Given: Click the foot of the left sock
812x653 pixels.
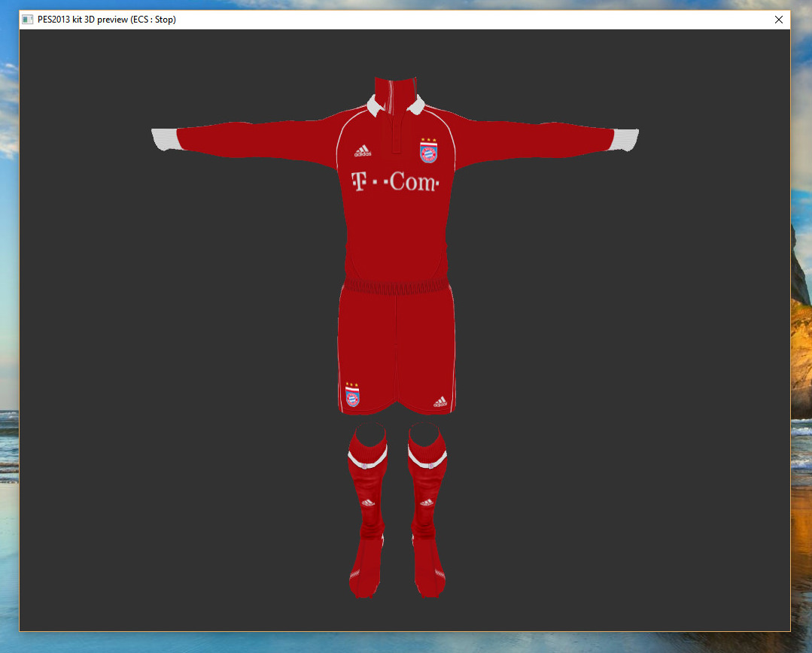Looking at the screenshot, I should pyautogui.click(x=366, y=576).
